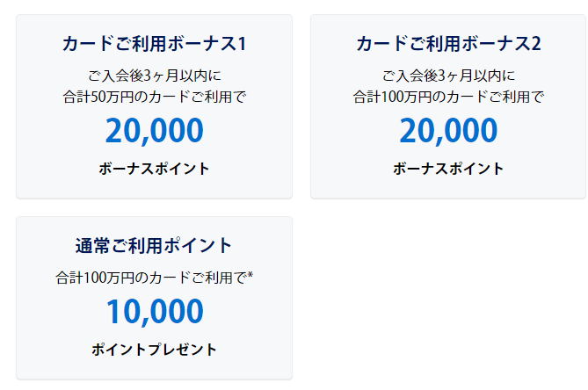The image size is (588, 390).
Task: Click the asterisk footnote mark after ご利用で
Action: pos(250,276)
